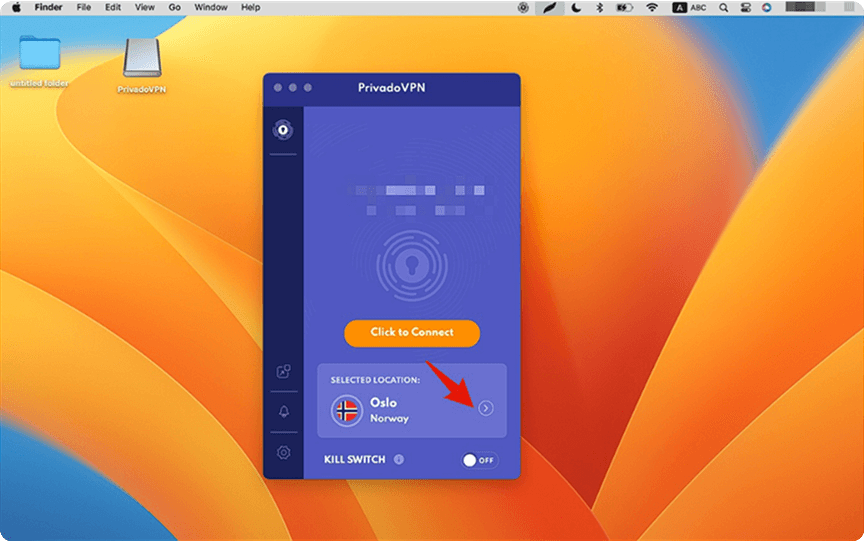Click the SELECTED LOCATION label
865x541 pixels.
(x=375, y=380)
